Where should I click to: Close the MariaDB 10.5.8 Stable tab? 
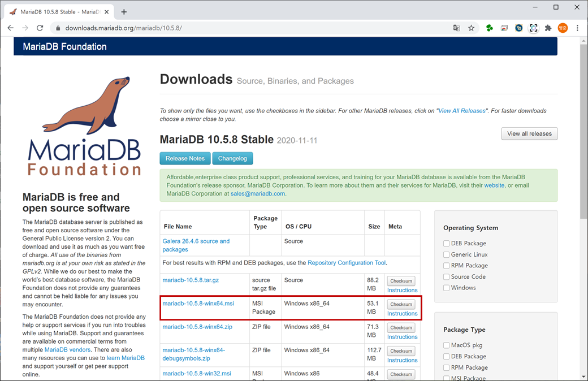click(x=106, y=12)
